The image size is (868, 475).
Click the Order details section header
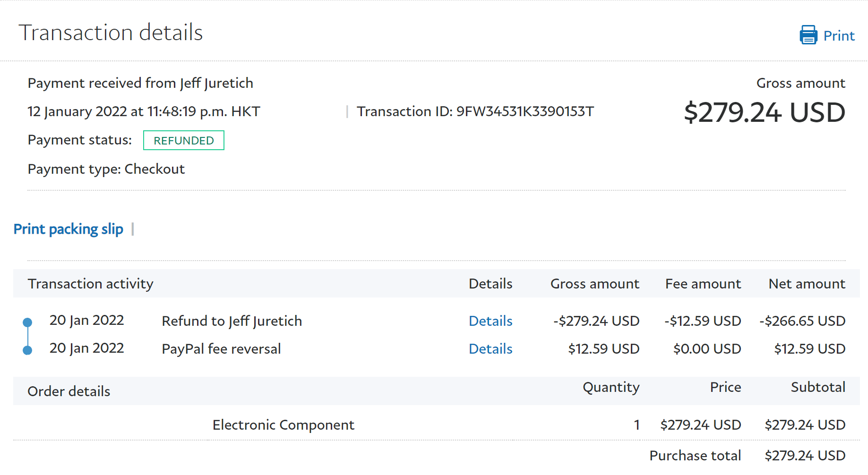click(69, 391)
